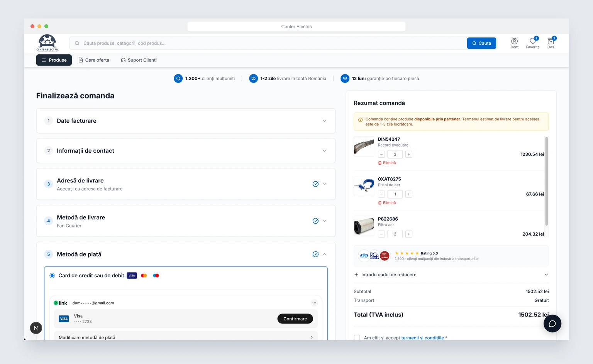Viewport: 593px width, 364px height.
Task: Click the Elimină trash icon for DIN54247
Action: (380, 163)
